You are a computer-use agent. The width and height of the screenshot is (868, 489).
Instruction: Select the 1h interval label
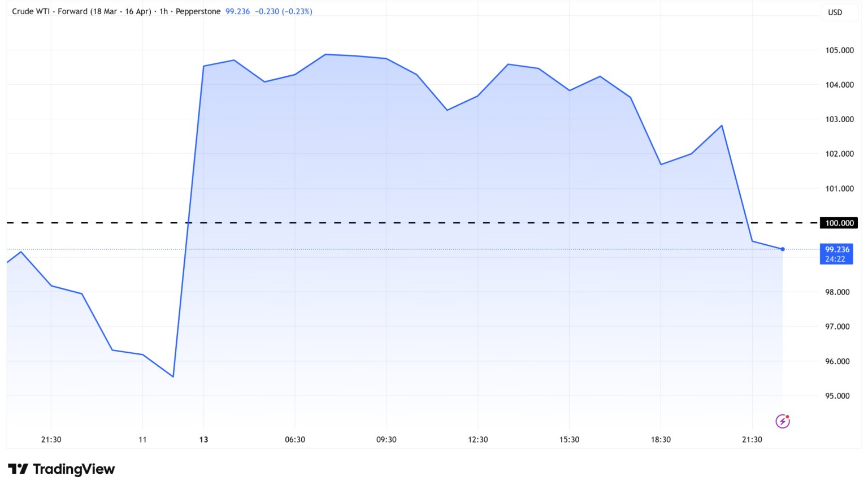click(163, 11)
